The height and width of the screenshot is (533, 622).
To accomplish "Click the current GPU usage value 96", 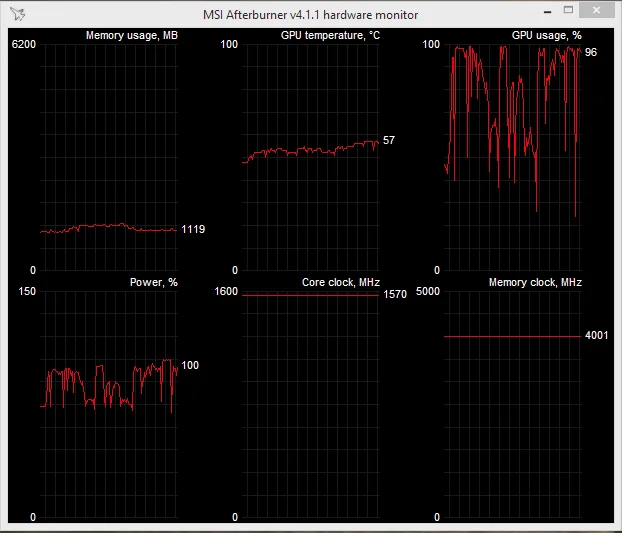I will click(591, 52).
